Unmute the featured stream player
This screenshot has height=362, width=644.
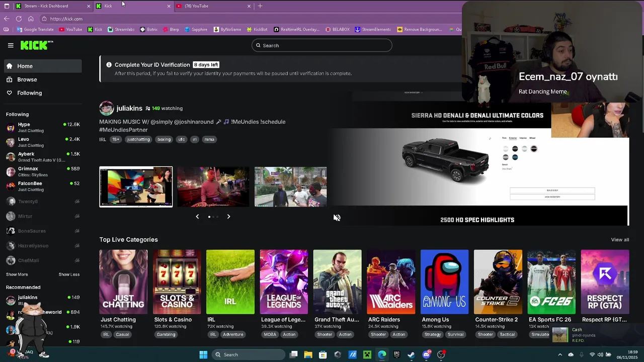click(337, 218)
